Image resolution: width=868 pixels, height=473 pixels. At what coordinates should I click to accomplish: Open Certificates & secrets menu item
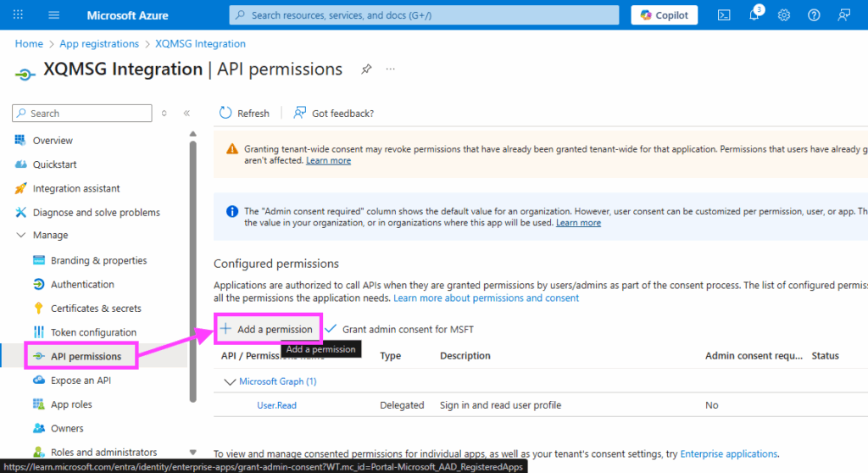[x=96, y=309]
